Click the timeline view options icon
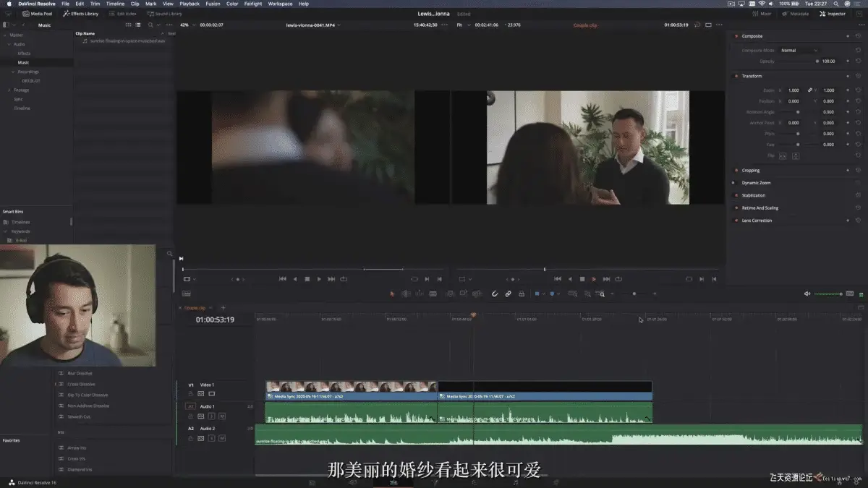 [186, 294]
